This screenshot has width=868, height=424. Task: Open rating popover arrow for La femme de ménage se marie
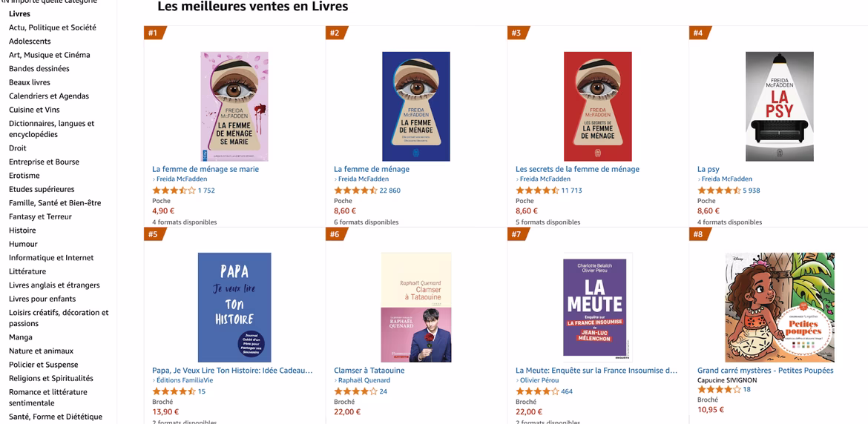(x=194, y=191)
